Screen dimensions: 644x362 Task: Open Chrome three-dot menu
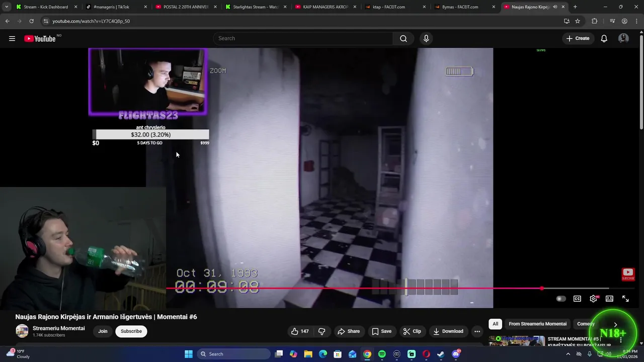[x=636, y=21]
